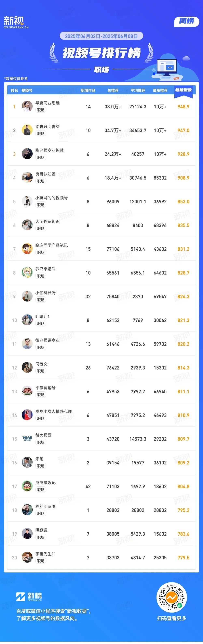Select the 赫为强哥 HEWE logo avatar
This screenshot has height=644, width=203.
tap(27, 439)
